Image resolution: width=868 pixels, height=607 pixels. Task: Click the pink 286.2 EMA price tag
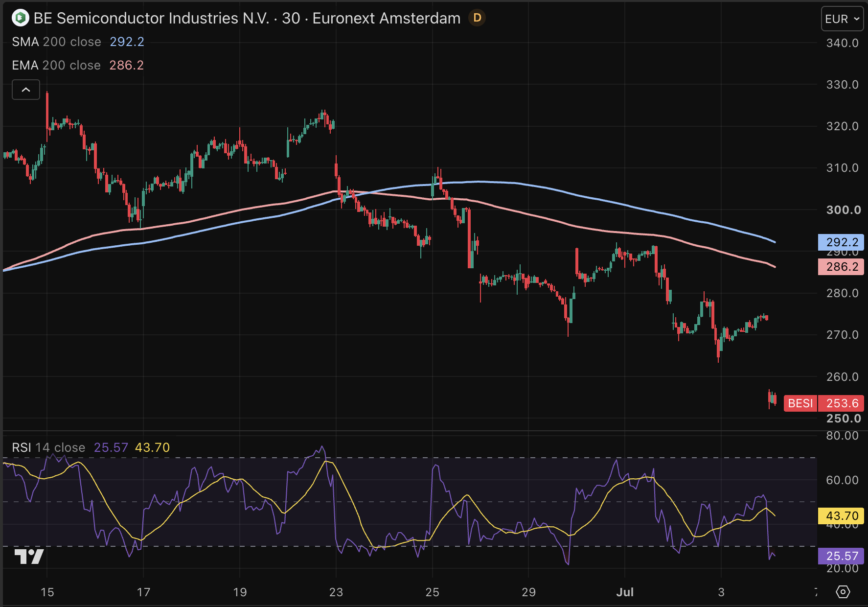(841, 267)
